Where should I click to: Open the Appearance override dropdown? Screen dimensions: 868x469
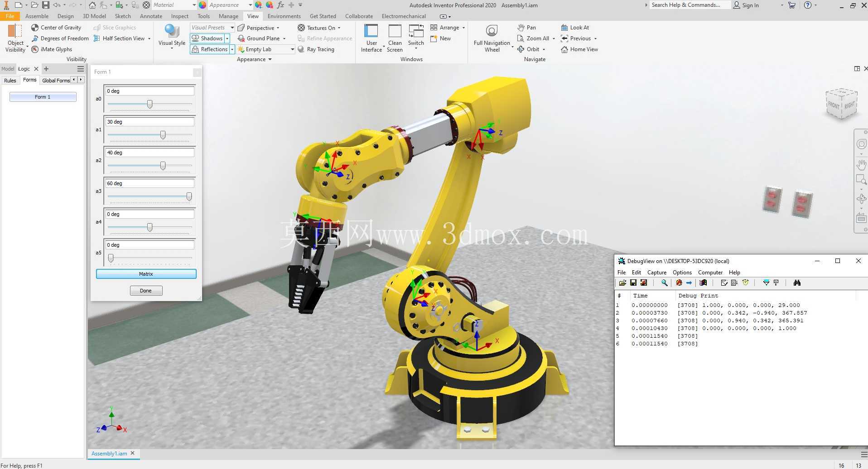pos(250,5)
